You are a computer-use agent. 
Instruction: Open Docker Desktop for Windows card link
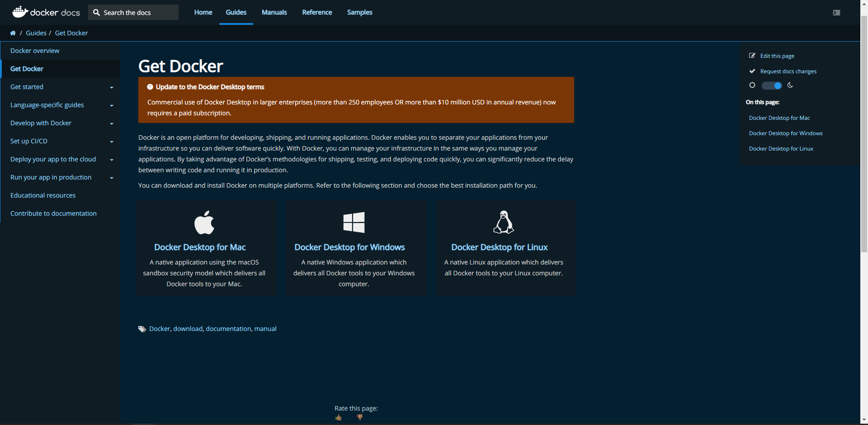click(x=349, y=247)
